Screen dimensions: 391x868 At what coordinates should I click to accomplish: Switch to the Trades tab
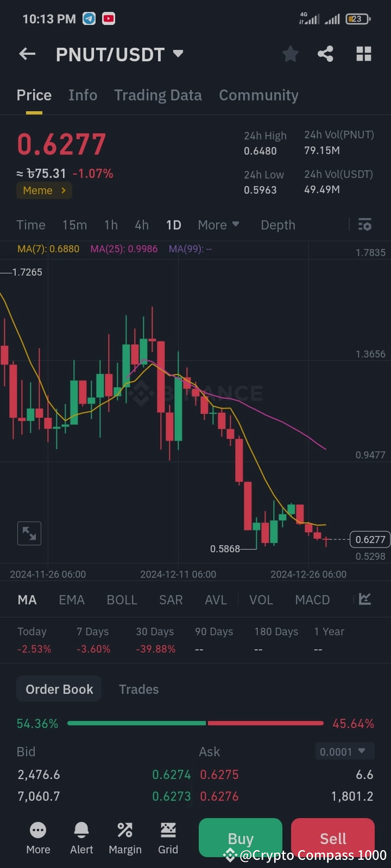pyautogui.click(x=138, y=688)
